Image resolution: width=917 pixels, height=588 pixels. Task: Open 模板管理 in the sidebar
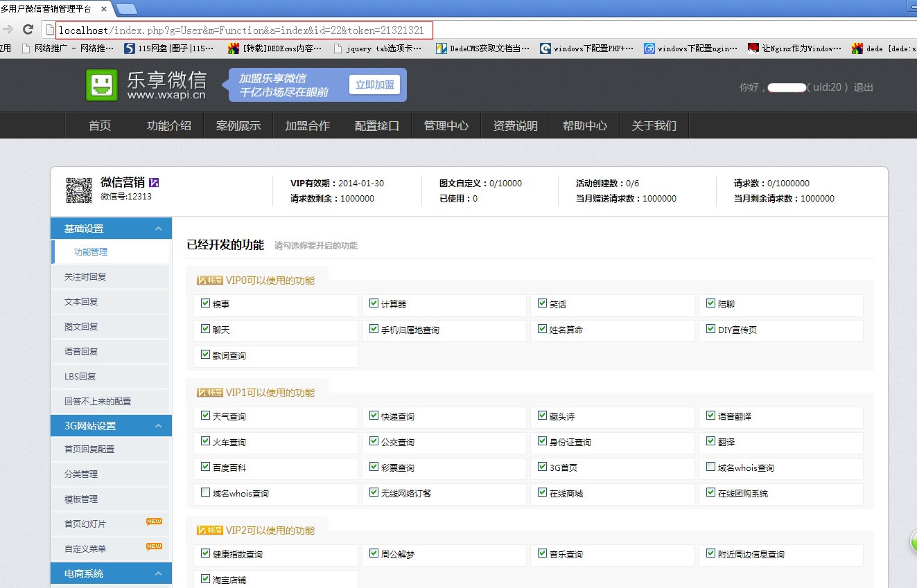[111, 499]
